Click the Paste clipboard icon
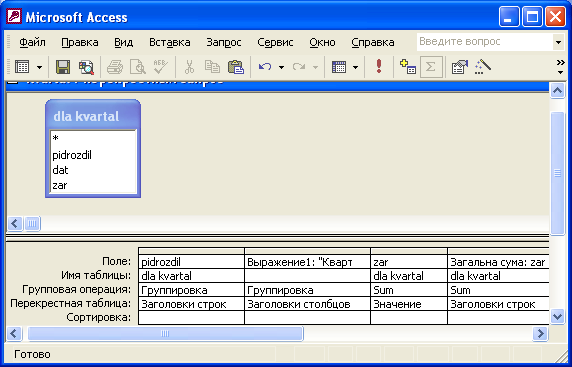572x367 pixels. click(x=236, y=67)
